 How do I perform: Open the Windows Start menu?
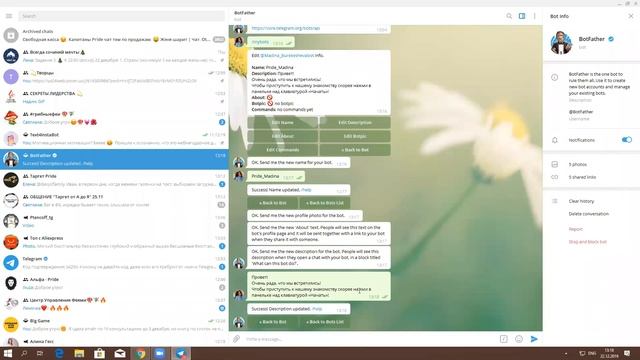pos(8,353)
